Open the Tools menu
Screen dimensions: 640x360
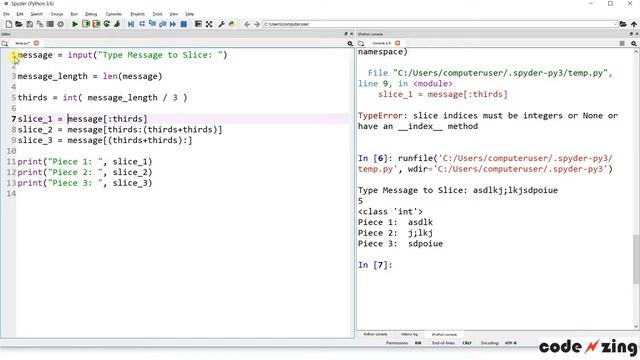pyautogui.click(x=157, y=14)
